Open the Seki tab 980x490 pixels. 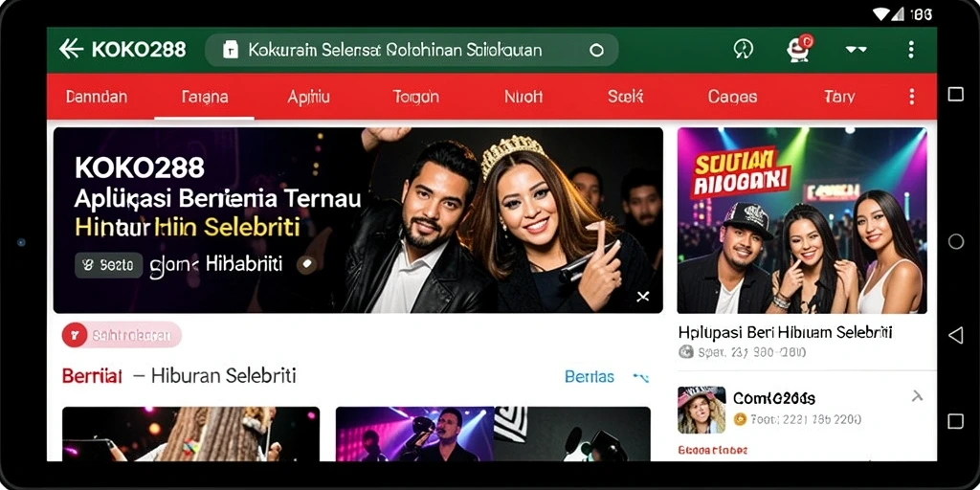click(625, 97)
